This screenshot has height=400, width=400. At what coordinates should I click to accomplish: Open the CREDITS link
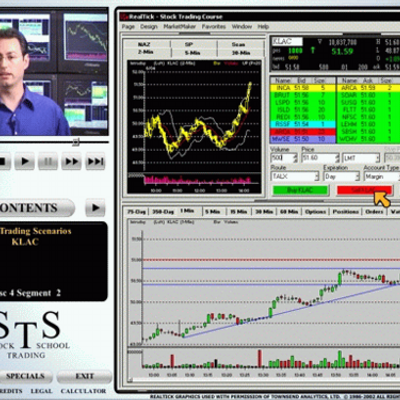11,391
